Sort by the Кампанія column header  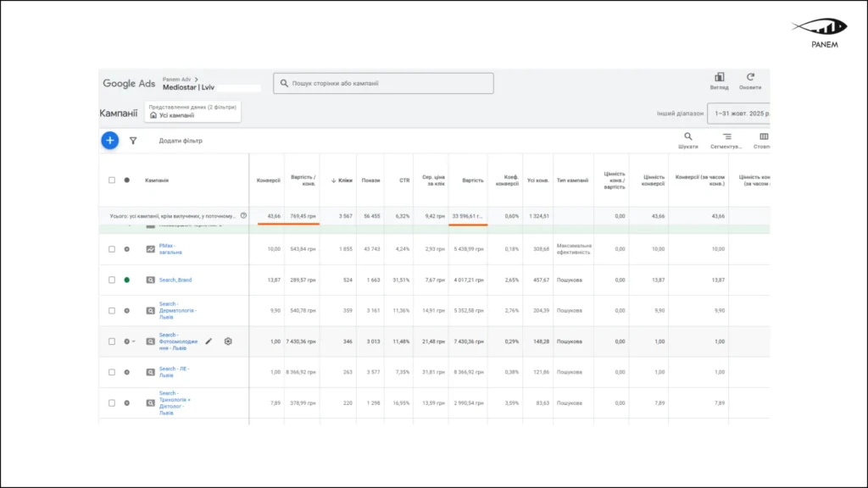[x=157, y=180]
